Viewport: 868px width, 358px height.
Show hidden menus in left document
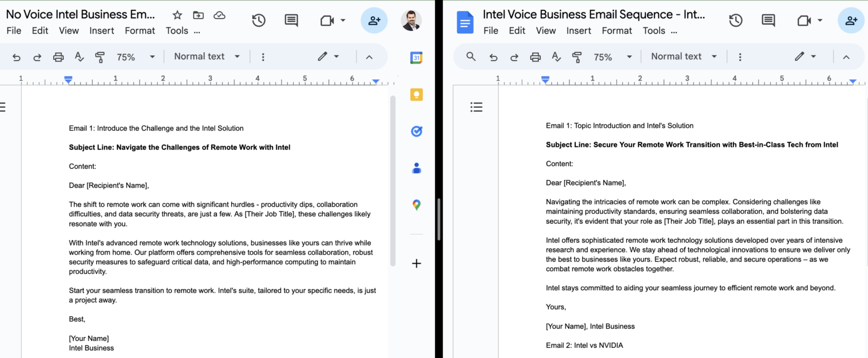pyautogui.click(x=197, y=32)
